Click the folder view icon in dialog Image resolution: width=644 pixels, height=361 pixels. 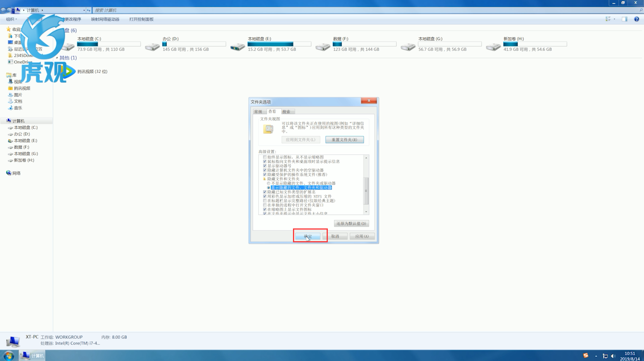[269, 129]
